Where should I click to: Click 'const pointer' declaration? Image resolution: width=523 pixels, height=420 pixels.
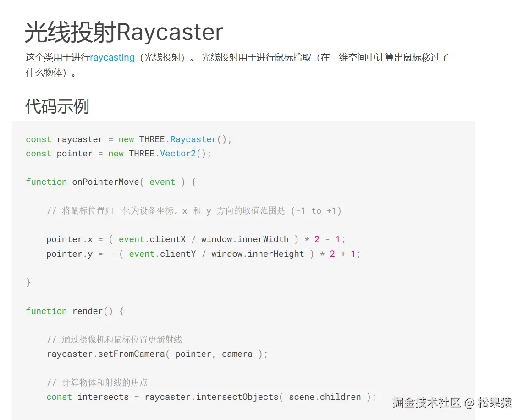(59, 154)
